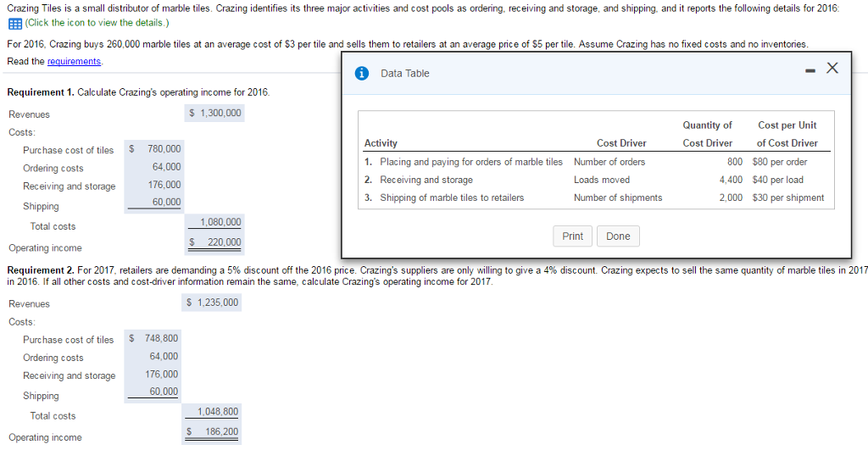The width and height of the screenshot is (868, 450).
Task: Click the 'Requirement 2.' heading
Action: tap(41, 270)
